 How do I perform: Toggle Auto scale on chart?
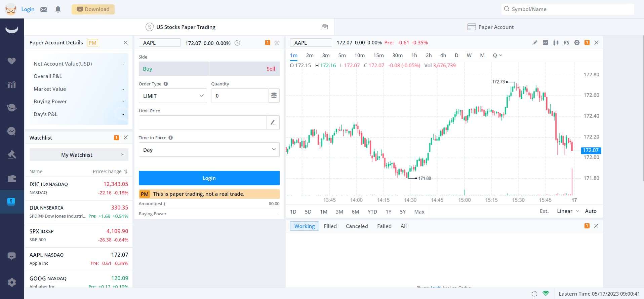click(591, 211)
